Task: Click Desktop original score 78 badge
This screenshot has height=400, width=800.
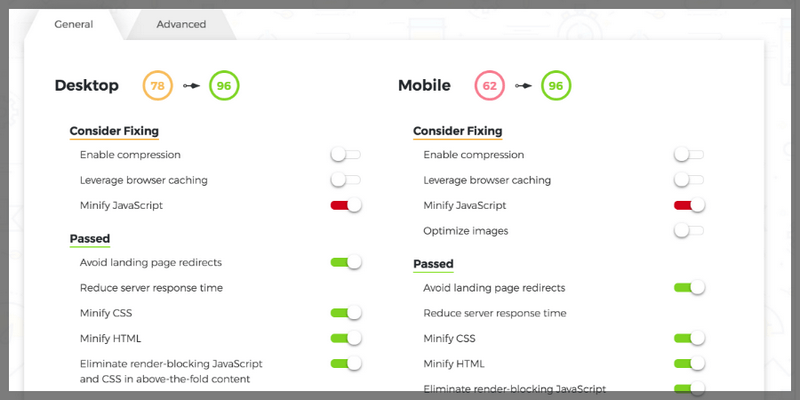Action: pyautogui.click(x=158, y=86)
